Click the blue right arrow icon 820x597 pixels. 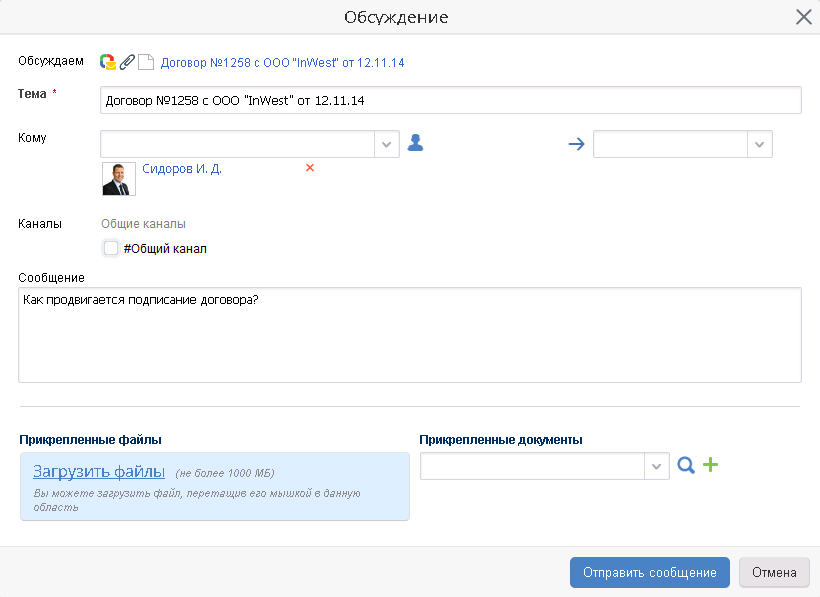(575, 143)
